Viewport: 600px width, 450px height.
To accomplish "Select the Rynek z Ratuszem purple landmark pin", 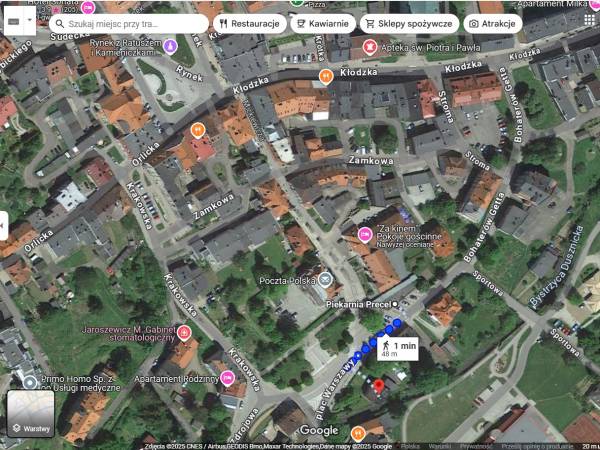I will pos(170,46).
